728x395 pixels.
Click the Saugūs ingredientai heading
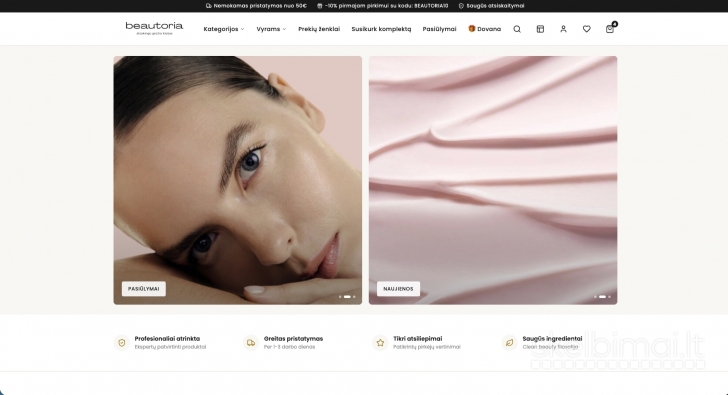(552, 339)
